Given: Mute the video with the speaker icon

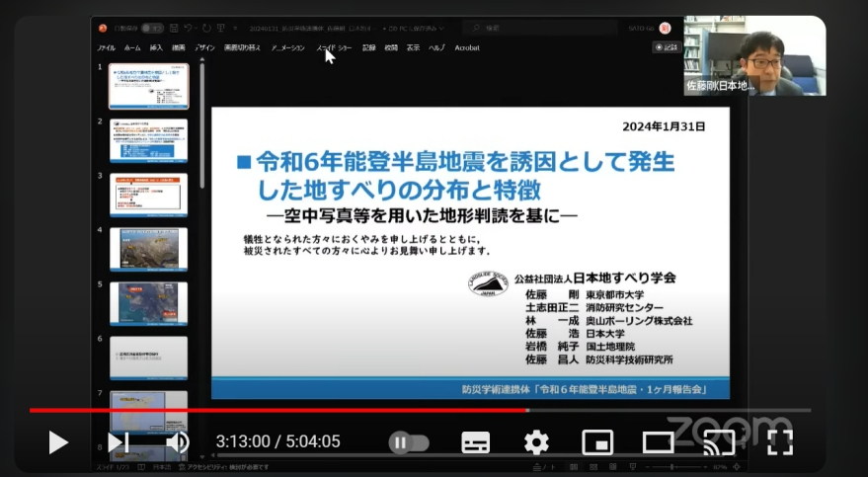Looking at the screenshot, I should tap(177, 442).
